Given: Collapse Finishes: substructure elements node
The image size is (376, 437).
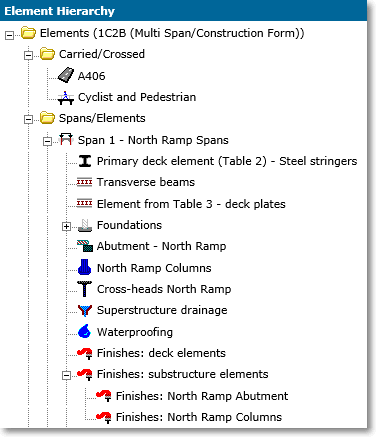Looking at the screenshot, I should pos(66,376).
